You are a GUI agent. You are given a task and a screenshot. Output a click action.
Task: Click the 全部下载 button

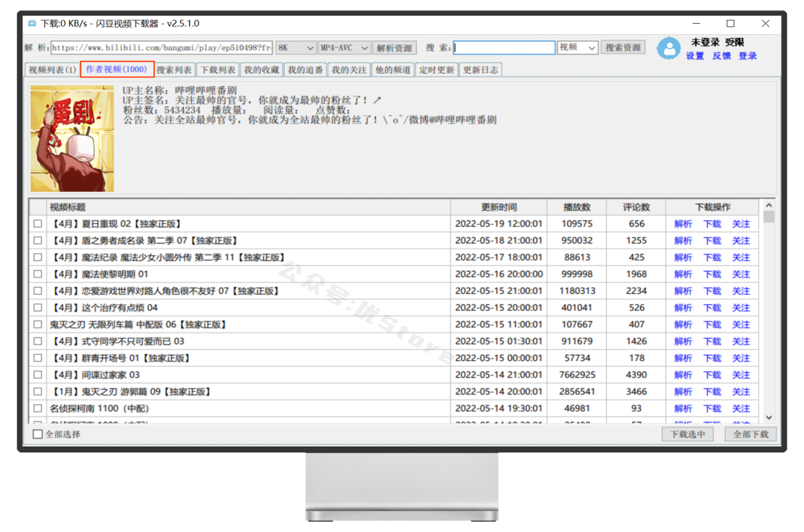click(750, 434)
